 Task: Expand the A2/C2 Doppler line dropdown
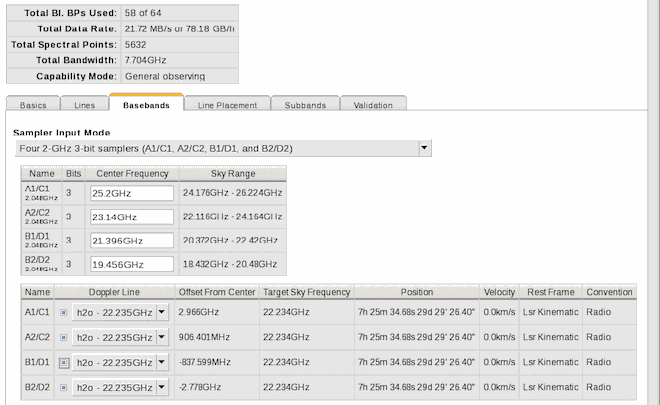[162, 337]
